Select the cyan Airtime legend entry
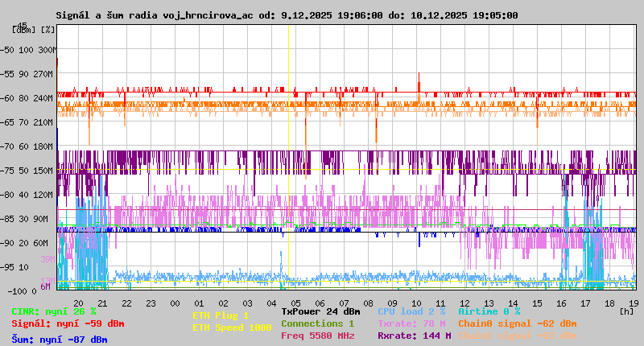644x346 pixels. point(489,311)
